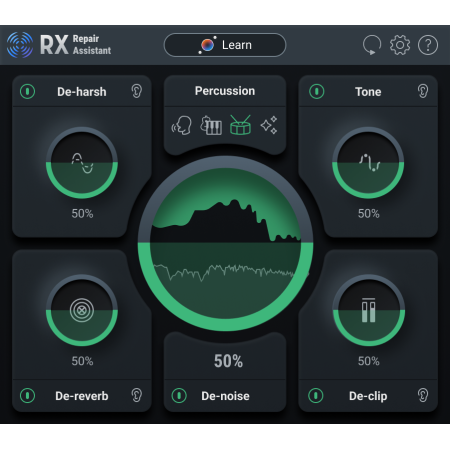Select the sparkles sound-effects mode icon

[x=269, y=125]
